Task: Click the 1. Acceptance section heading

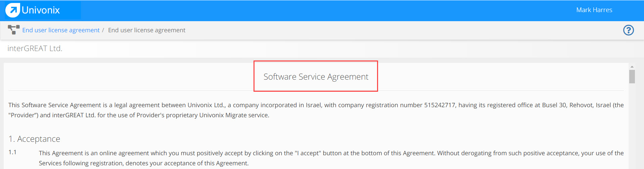Action: (x=34, y=139)
